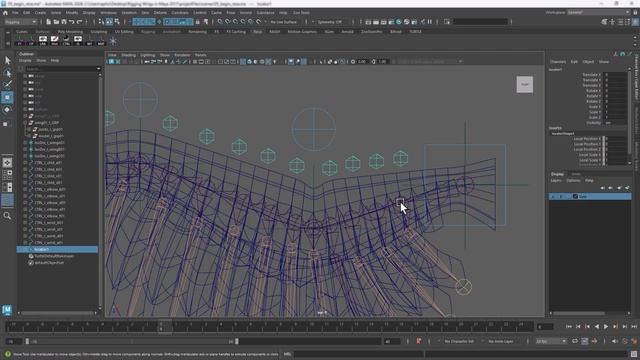Click the four-view layout icon
This screenshot has height=360, width=640.
click(x=7, y=175)
